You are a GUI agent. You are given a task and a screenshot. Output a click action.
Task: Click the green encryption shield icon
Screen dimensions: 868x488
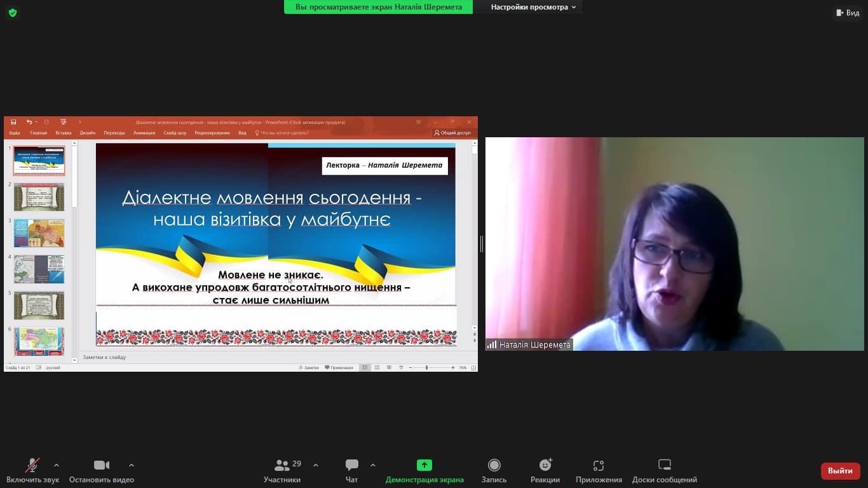coord(13,13)
